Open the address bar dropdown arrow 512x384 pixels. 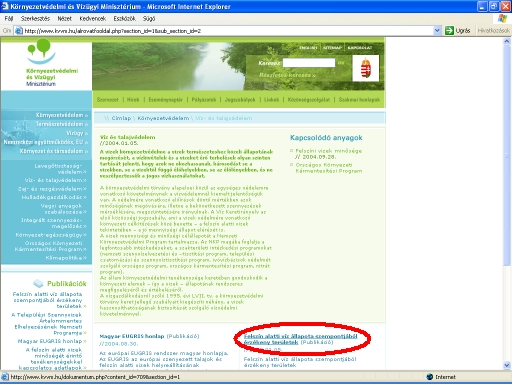click(437, 31)
